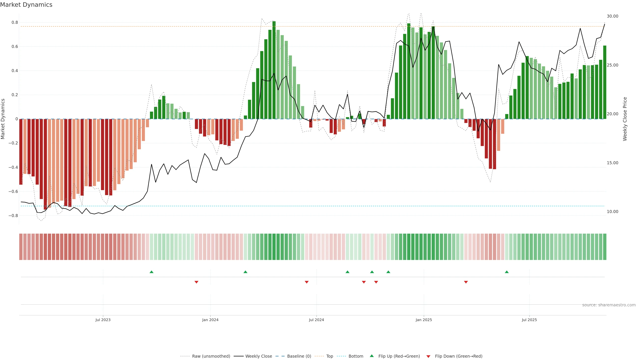Image resolution: width=644 pixels, height=362 pixels.
Task: Click the last red Flip Down triangle in 2025
Action: 466,282
